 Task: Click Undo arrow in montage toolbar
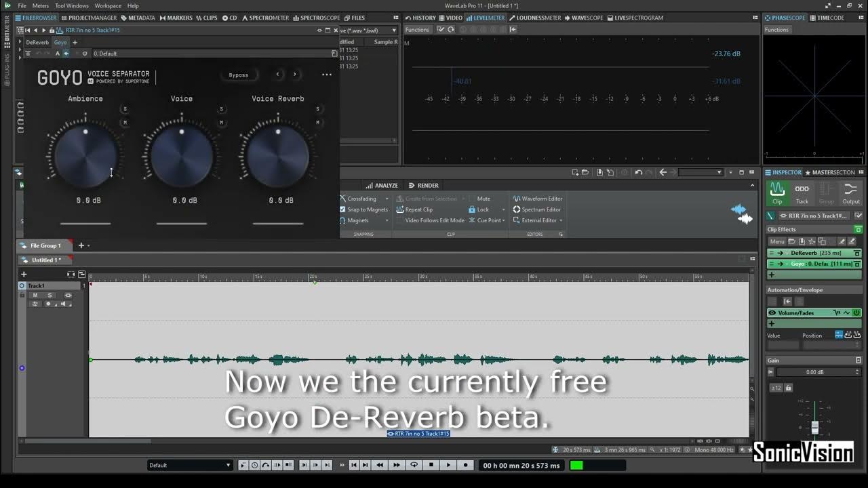click(x=638, y=172)
